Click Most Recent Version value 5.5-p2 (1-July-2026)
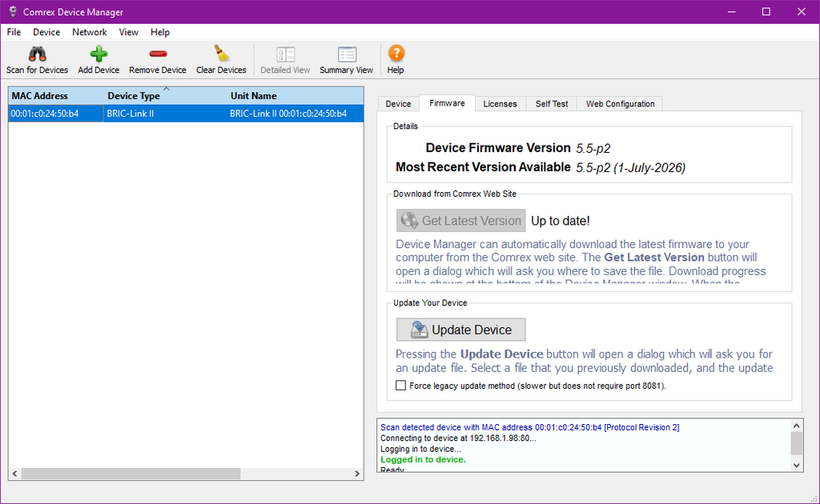The width and height of the screenshot is (820, 504). point(631,168)
